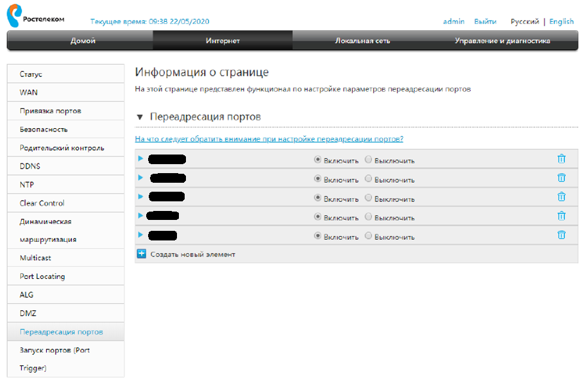Open the Локальная сеть tab
Screen dimensions: 588x386
pyautogui.click(x=362, y=41)
